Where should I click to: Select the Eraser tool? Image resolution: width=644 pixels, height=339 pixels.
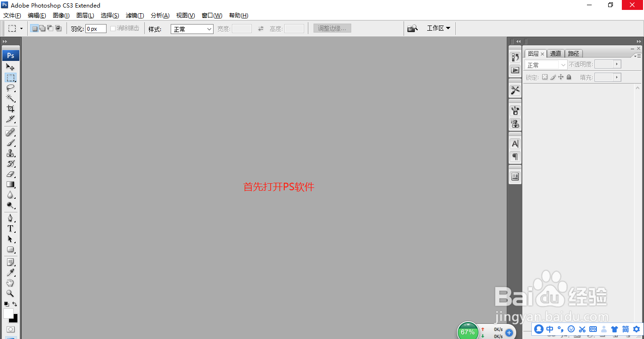(10, 174)
